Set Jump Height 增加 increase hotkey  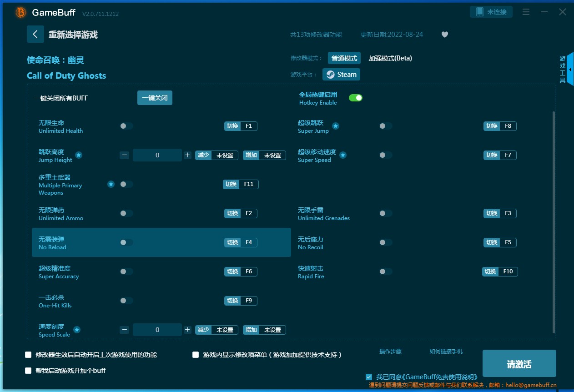tap(265, 155)
